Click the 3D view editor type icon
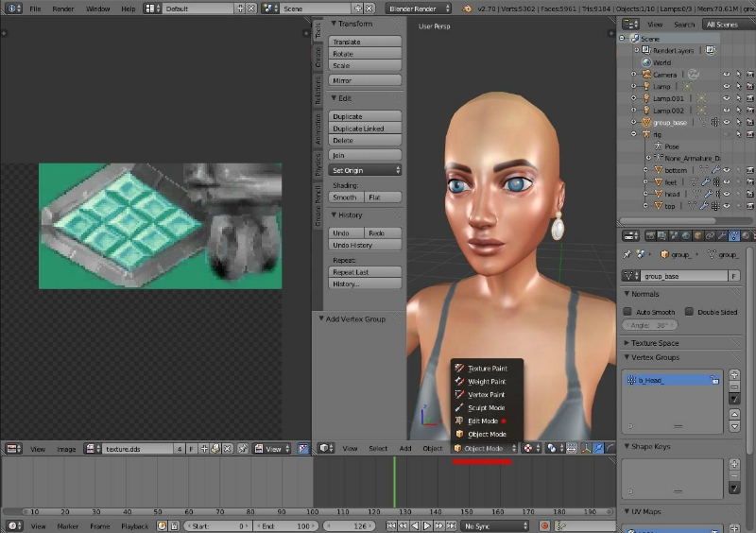Viewport: 756px width, 533px height. (x=324, y=448)
